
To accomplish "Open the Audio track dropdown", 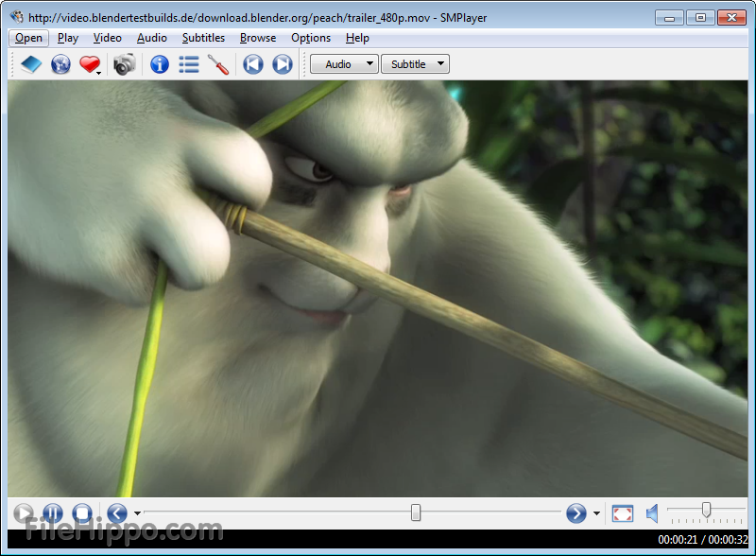I will [x=344, y=64].
